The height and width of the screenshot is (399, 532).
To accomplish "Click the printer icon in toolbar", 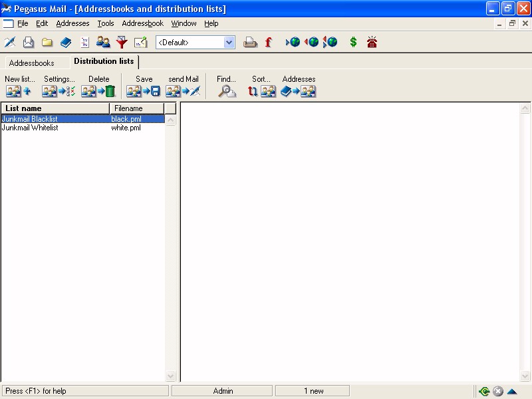I will (x=250, y=43).
